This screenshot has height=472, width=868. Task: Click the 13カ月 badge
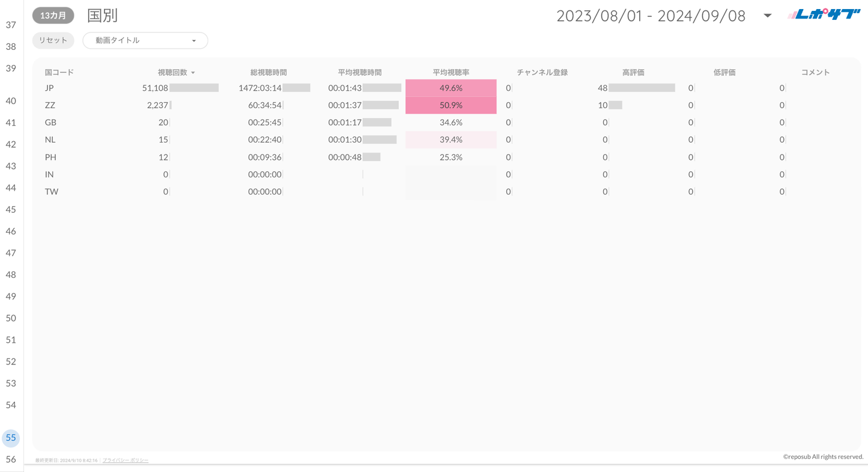[x=53, y=16]
